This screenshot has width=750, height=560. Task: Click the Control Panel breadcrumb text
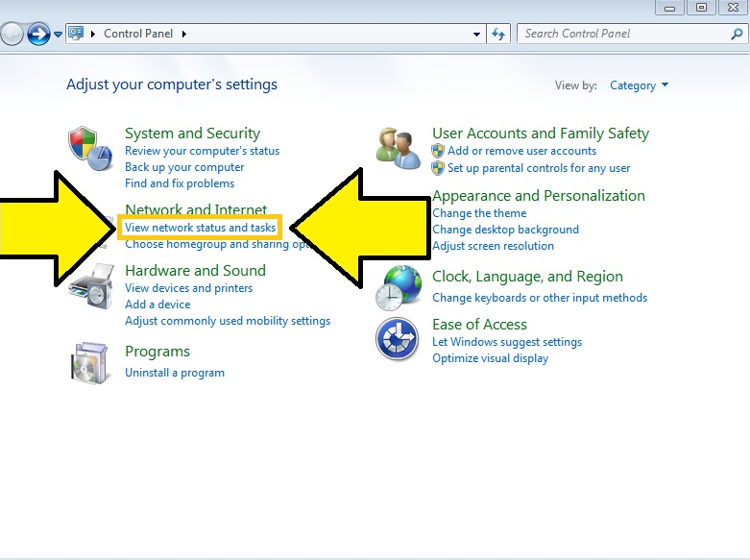point(138,34)
